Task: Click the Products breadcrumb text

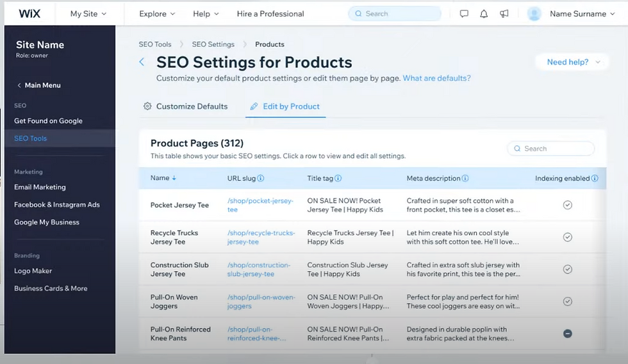Action: point(270,44)
